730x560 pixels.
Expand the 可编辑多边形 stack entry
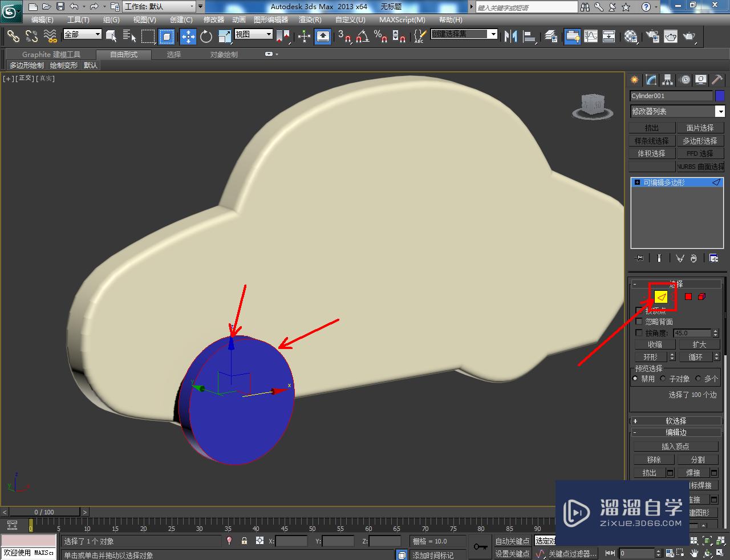point(637,182)
